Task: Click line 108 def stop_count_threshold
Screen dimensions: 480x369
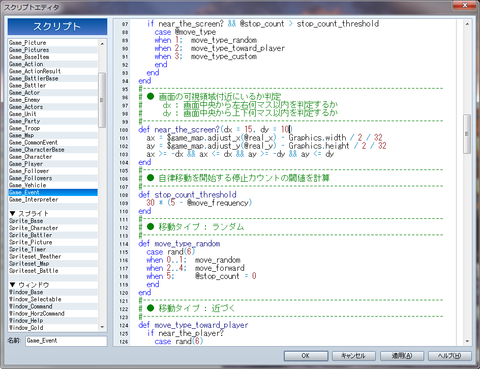Action: [187, 195]
